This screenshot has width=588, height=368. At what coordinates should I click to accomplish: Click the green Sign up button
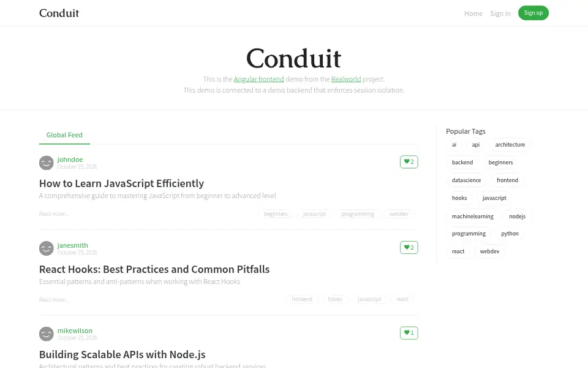click(x=533, y=13)
